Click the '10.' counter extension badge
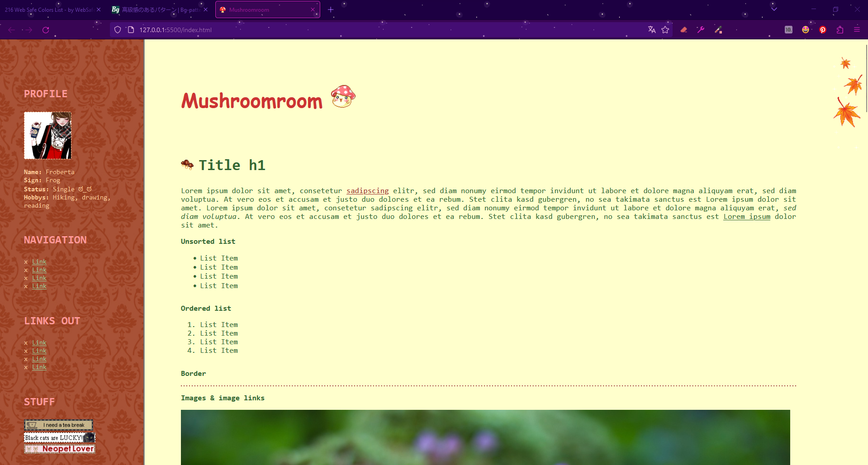 coord(788,29)
